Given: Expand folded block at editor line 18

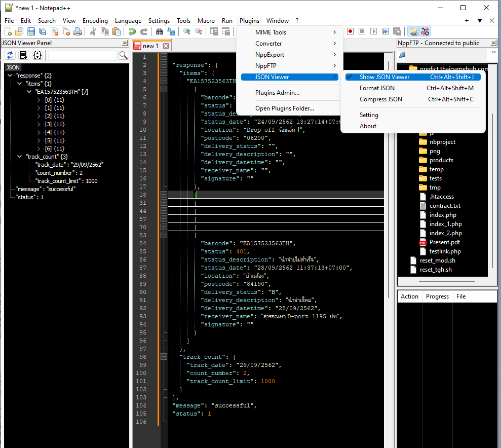Looking at the screenshot, I should 164,194.
